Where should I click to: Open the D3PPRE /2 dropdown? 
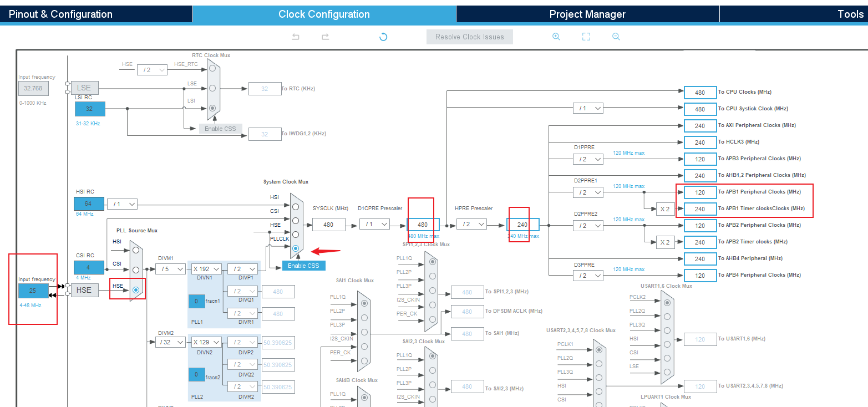click(x=588, y=276)
